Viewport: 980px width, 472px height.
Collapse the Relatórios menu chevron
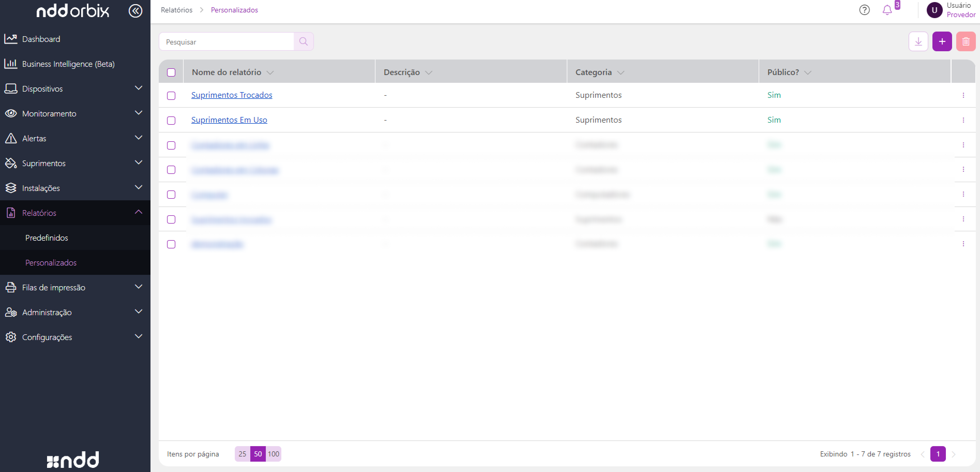pyautogui.click(x=139, y=212)
